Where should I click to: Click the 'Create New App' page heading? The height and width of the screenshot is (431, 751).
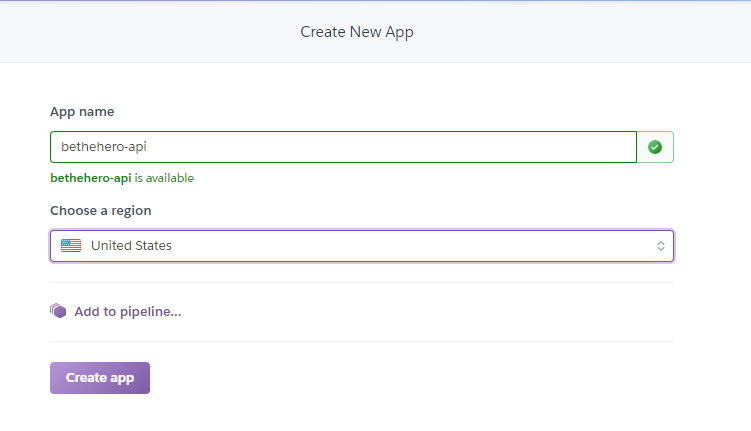point(357,32)
